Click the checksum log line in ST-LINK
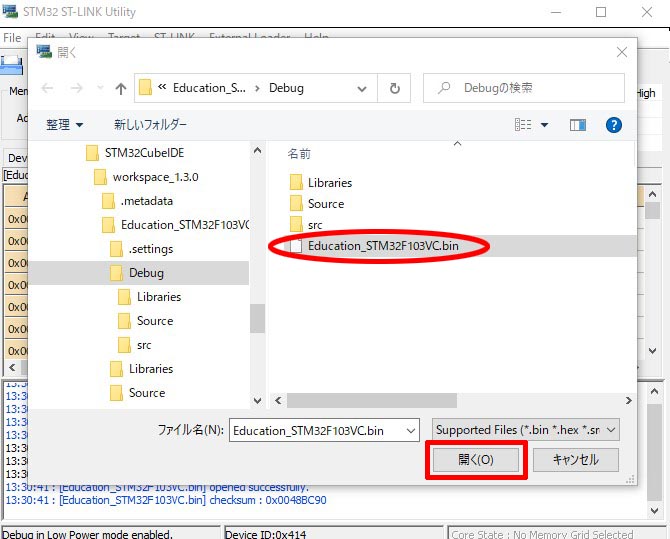The image size is (670, 539). (x=166, y=500)
